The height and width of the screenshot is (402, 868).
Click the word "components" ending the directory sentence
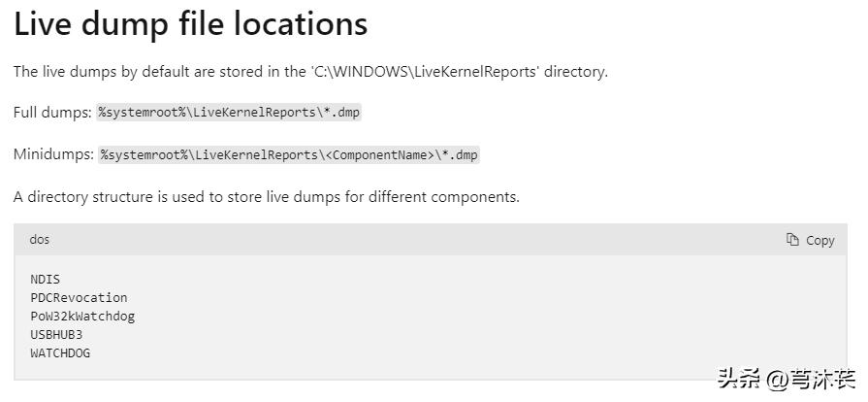(474, 196)
